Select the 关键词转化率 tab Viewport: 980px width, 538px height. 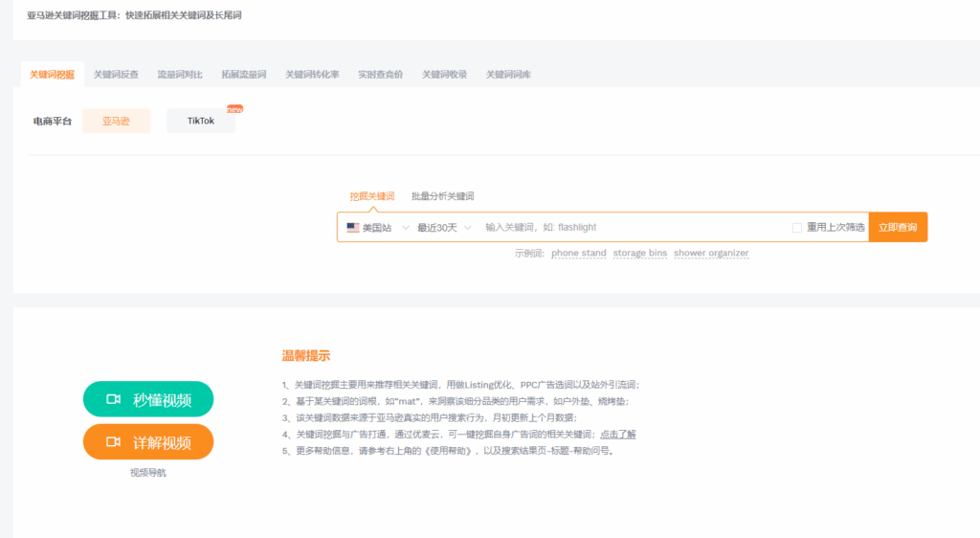click(312, 75)
